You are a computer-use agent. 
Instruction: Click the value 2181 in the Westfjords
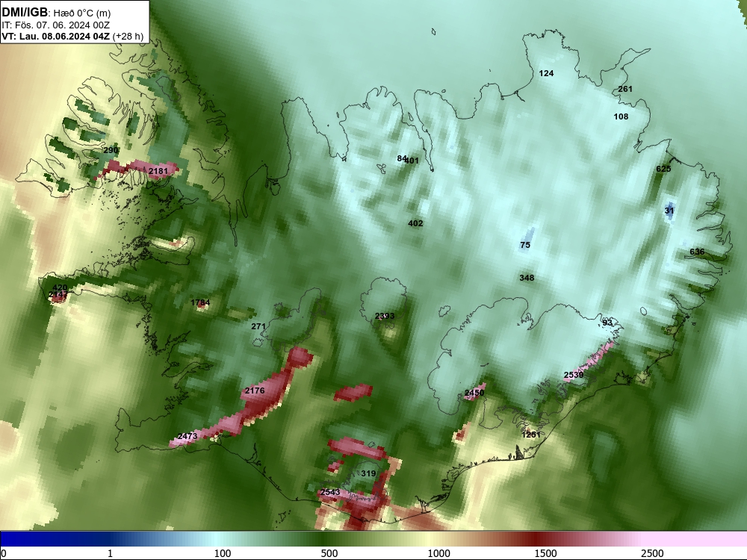tap(158, 171)
